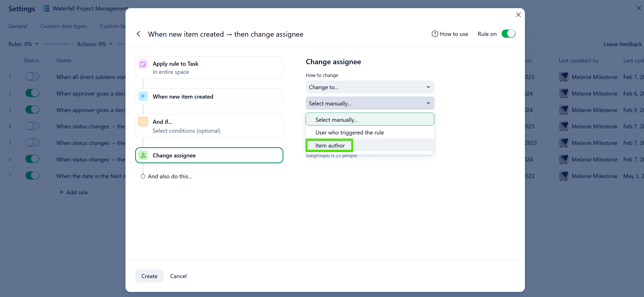This screenshot has height=297, width=644.
Task: Collapse the Select manually... combo box
Action: click(x=370, y=103)
